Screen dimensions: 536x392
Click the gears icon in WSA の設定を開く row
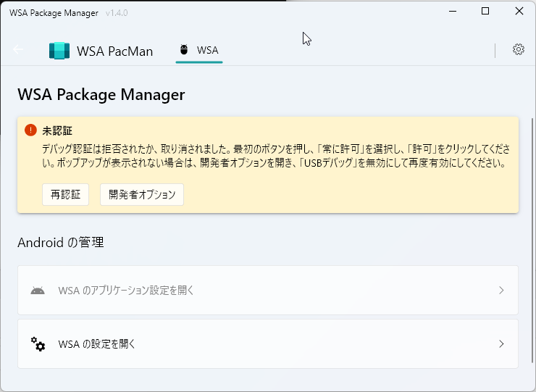click(38, 343)
